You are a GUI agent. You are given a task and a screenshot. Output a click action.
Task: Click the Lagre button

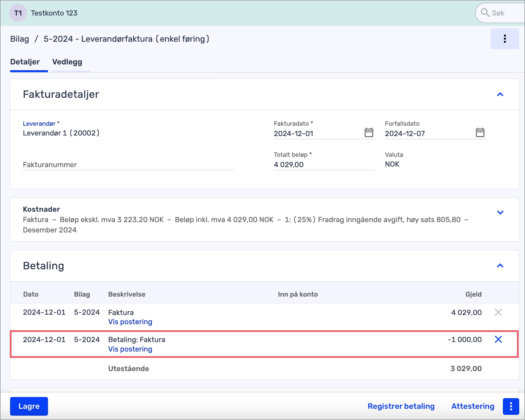[x=29, y=406]
